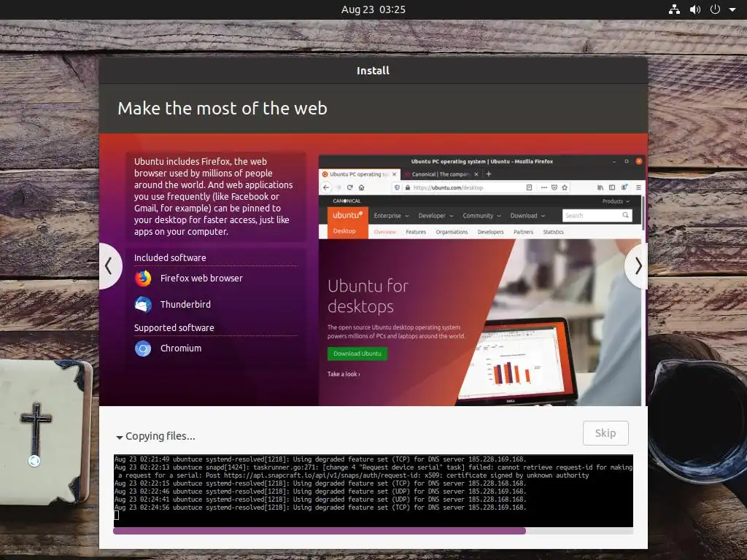This screenshot has height=560, width=747.
Task: Collapse the Copying files details expander
Action: [119, 437]
